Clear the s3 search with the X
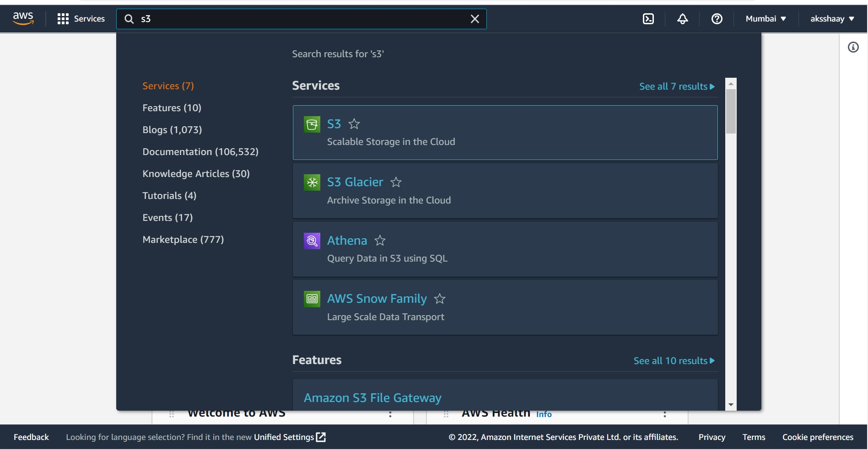Image resolution: width=868 pixels, height=450 pixels. tap(475, 19)
